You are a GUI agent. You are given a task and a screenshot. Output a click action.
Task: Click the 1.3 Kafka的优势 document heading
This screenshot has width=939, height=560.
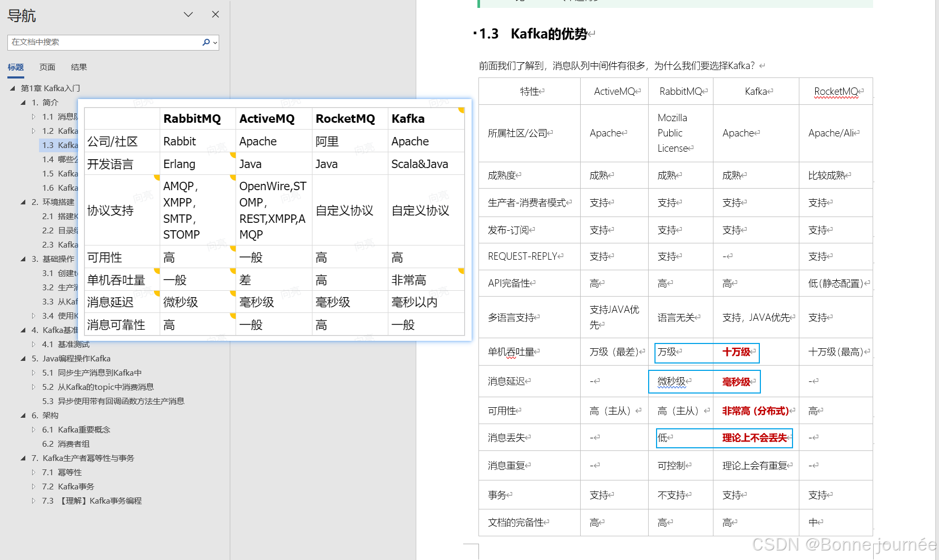(x=533, y=34)
